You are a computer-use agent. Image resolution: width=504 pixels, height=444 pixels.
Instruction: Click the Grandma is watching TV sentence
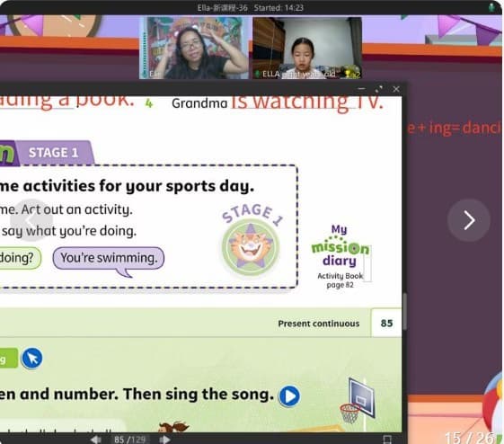point(278,102)
